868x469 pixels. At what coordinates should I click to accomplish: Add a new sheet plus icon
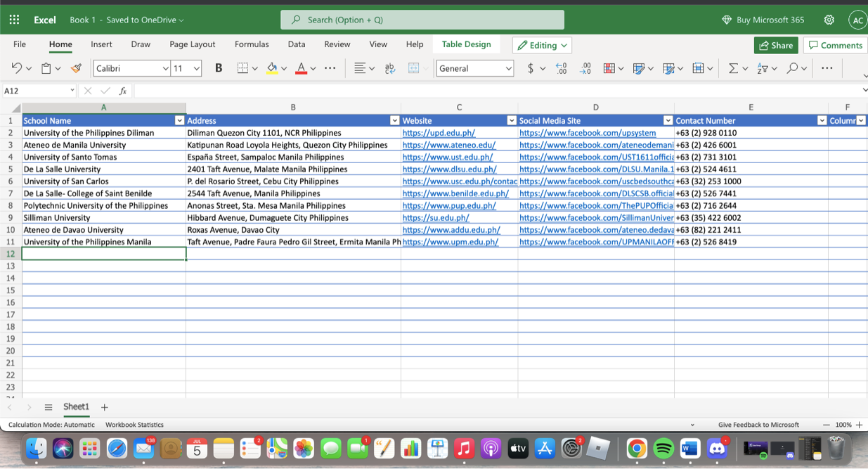[105, 407]
